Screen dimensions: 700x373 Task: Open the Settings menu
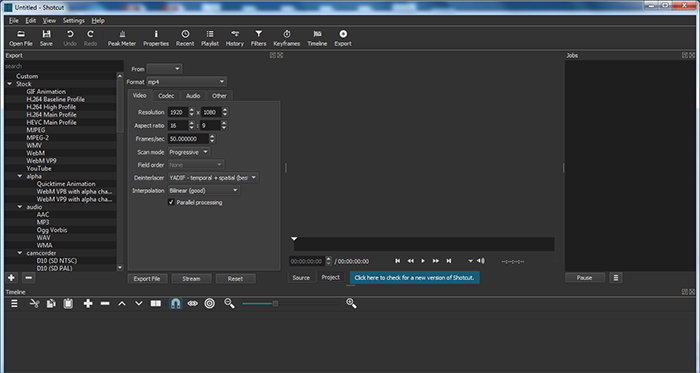[x=73, y=21]
